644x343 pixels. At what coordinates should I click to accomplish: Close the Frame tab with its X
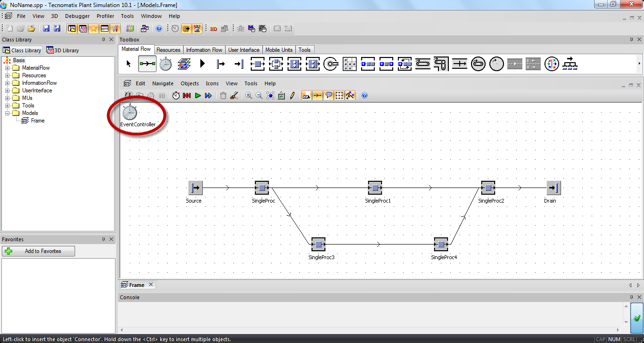click(x=151, y=285)
